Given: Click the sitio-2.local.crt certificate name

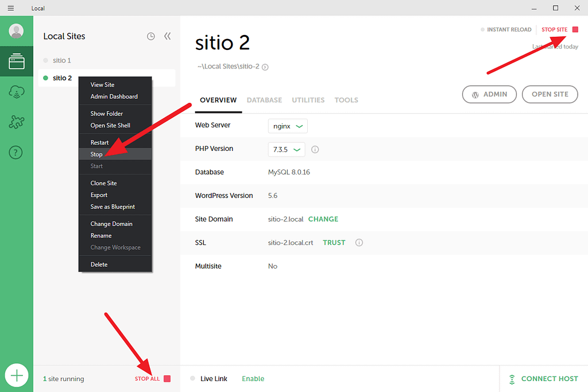Looking at the screenshot, I should [x=291, y=243].
